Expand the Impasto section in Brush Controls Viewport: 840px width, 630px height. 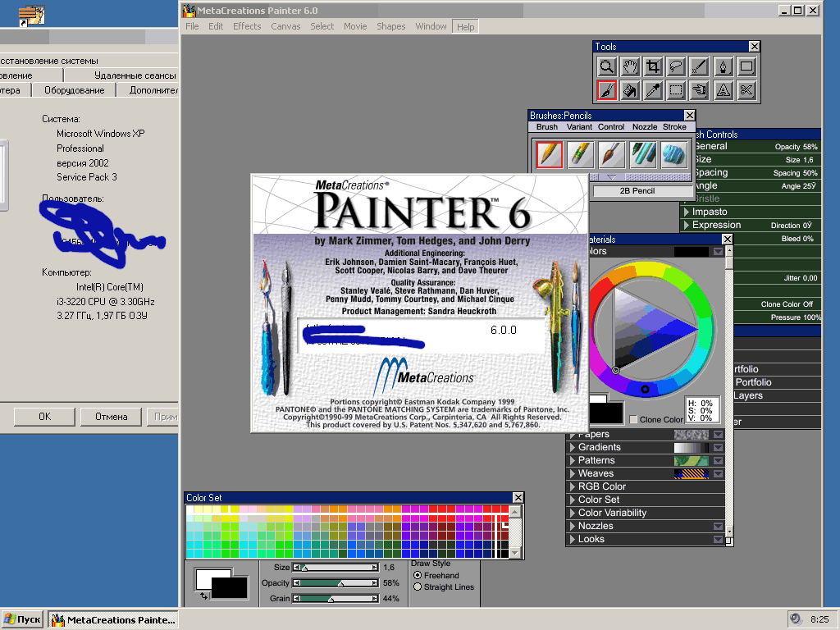(x=687, y=212)
